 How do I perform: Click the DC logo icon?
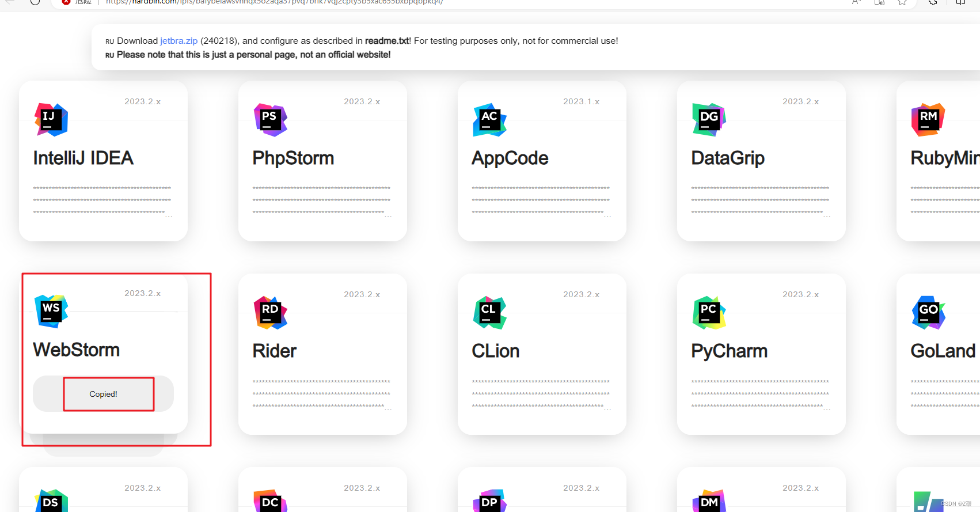pyautogui.click(x=271, y=500)
